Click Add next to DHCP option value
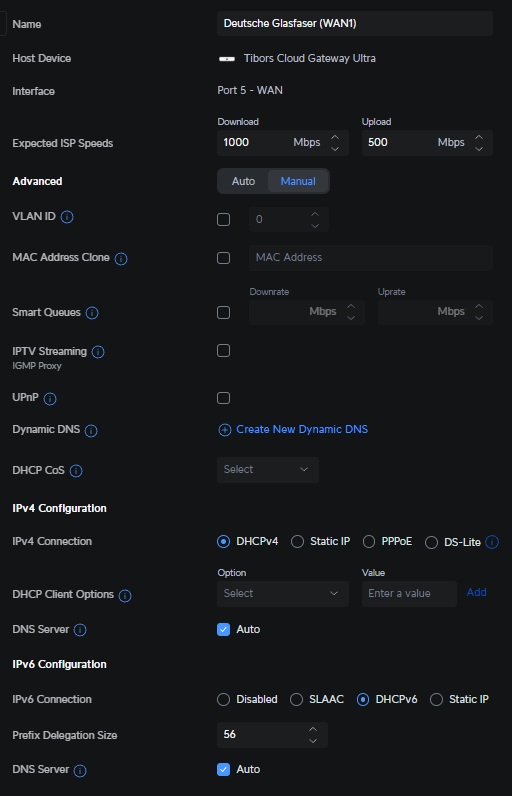 point(476,592)
